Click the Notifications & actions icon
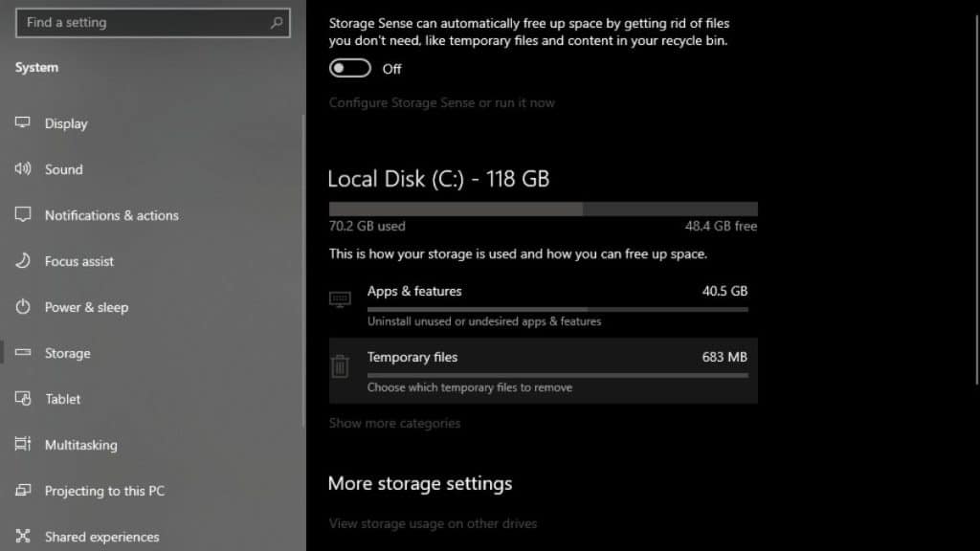Viewport: 980px width, 551px height. click(23, 215)
